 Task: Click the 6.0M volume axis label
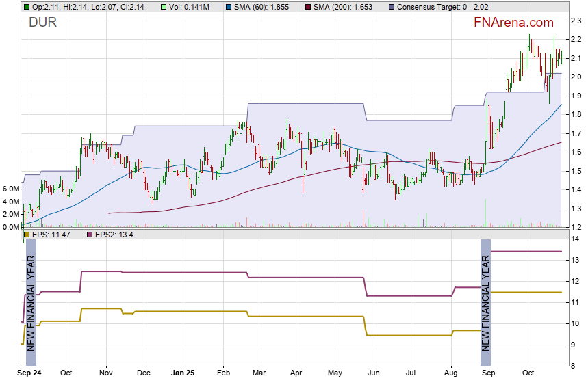pyautogui.click(x=10, y=189)
